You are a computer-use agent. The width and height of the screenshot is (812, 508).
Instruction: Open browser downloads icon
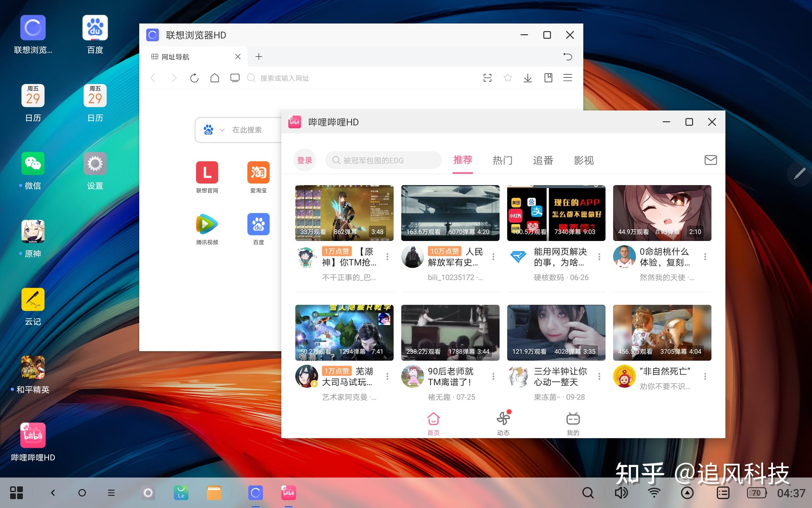(x=528, y=78)
